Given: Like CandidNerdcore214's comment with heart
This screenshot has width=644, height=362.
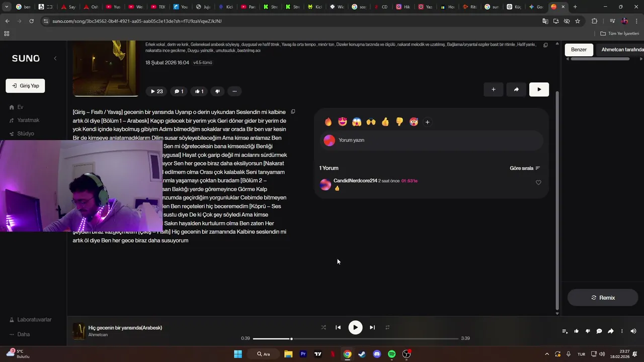Looking at the screenshot, I should pos(538,183).
